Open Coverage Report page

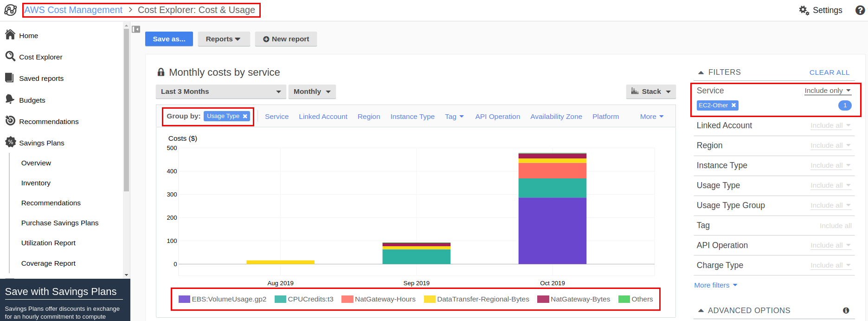click(x=48, y=263)
